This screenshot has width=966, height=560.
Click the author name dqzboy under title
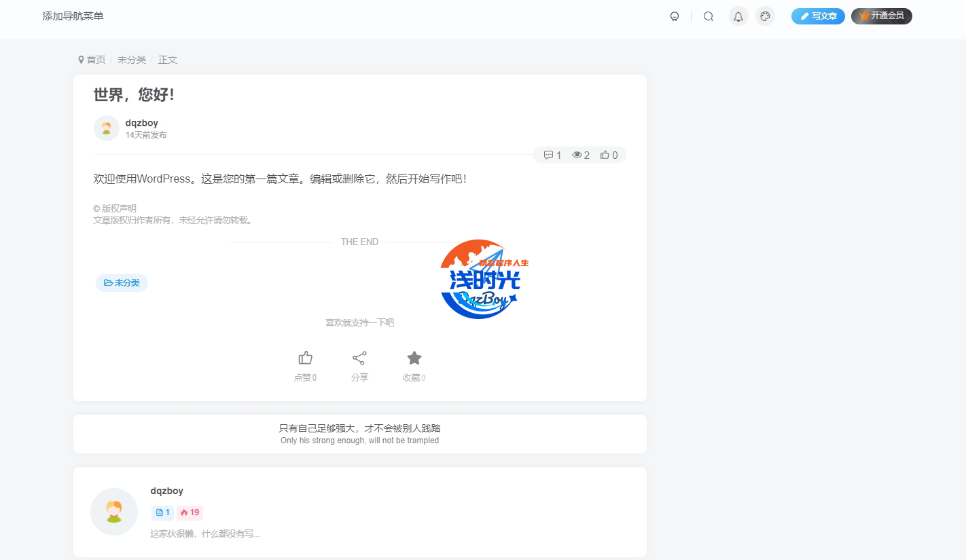[x=141, y=123]
